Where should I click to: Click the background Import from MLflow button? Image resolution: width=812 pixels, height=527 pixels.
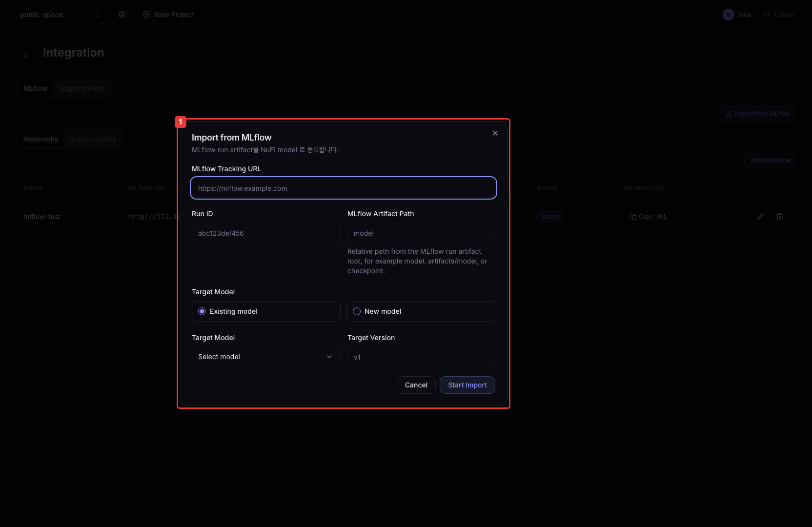pyautogui.click(x=757, y=114)
